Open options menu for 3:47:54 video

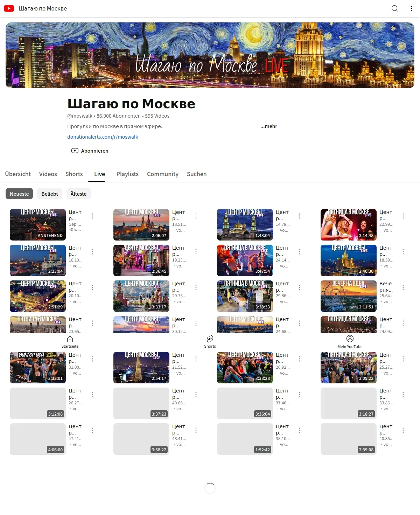[x=300, y=252]
